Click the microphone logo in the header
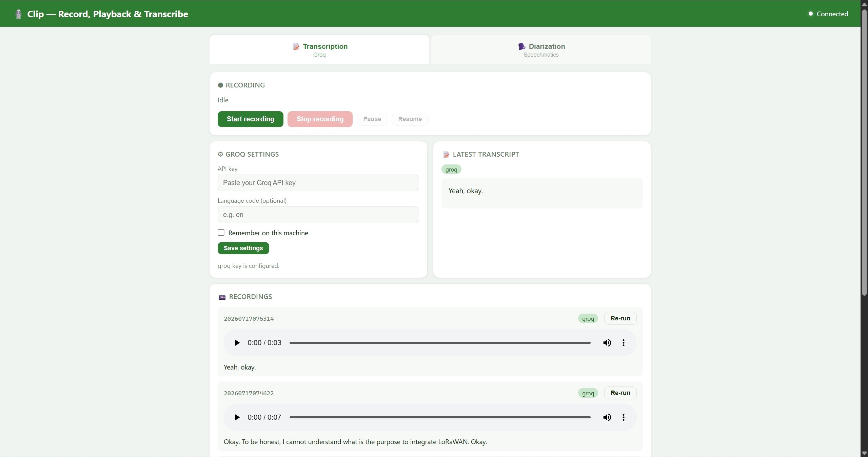Viewport: 868px width, 457px height. click(19, 14)
